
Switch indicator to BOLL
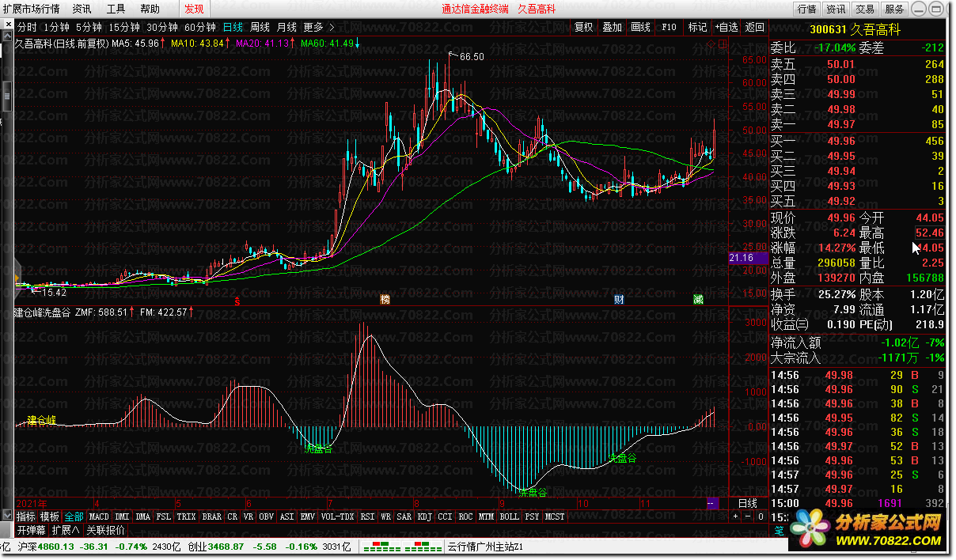[509, 516]
